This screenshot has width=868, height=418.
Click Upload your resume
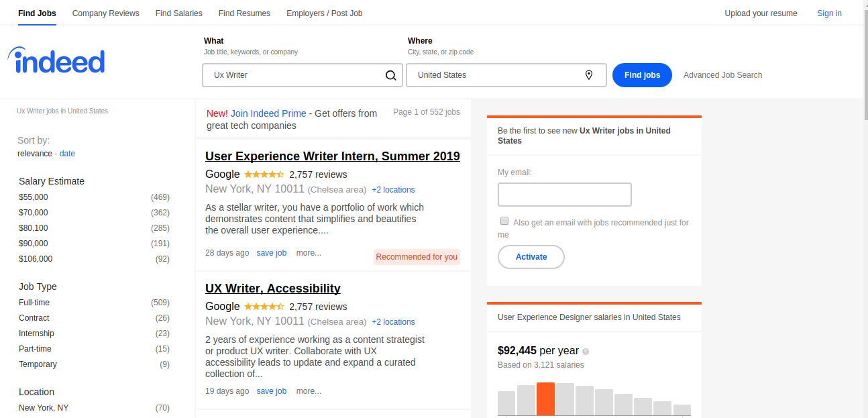pos(761,13)
